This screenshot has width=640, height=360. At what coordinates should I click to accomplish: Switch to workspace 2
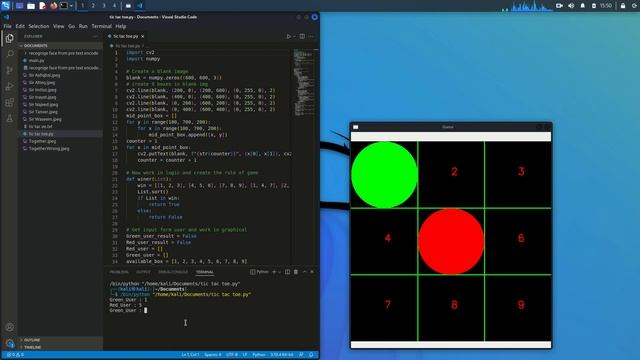tap(93, 6)
